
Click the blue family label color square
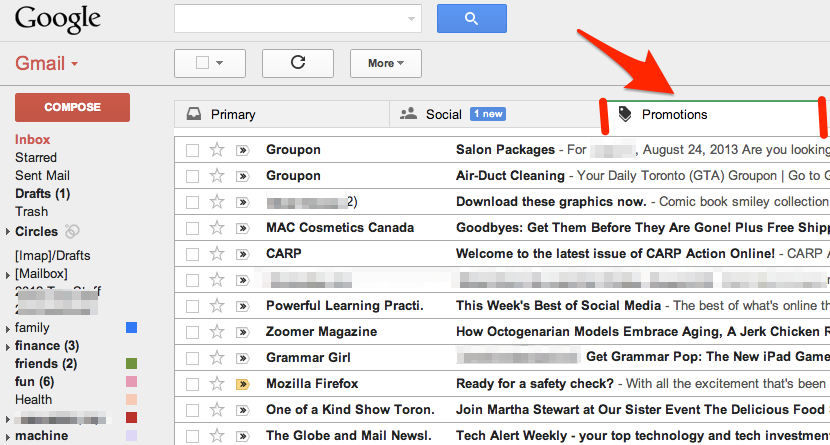[x=131, y=328]
